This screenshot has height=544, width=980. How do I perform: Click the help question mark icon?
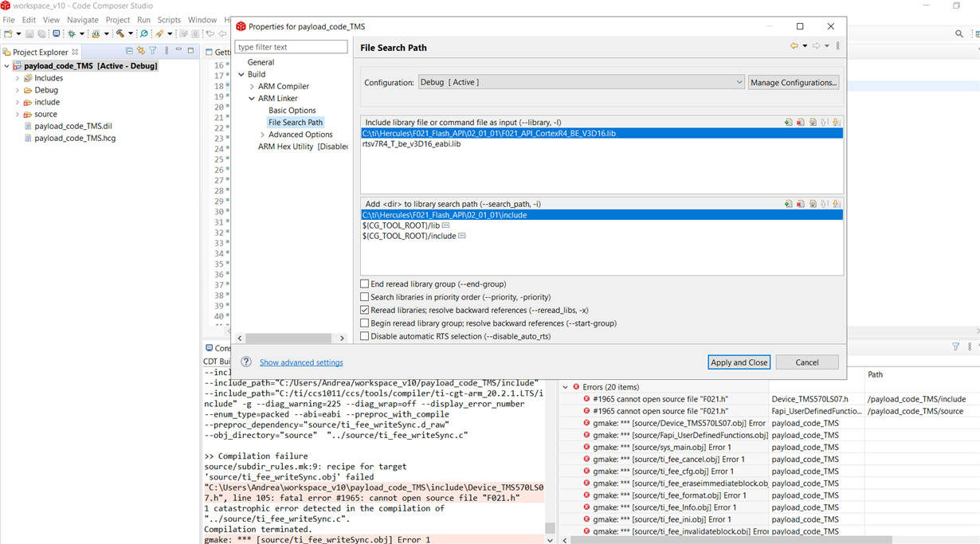[246, 362]
